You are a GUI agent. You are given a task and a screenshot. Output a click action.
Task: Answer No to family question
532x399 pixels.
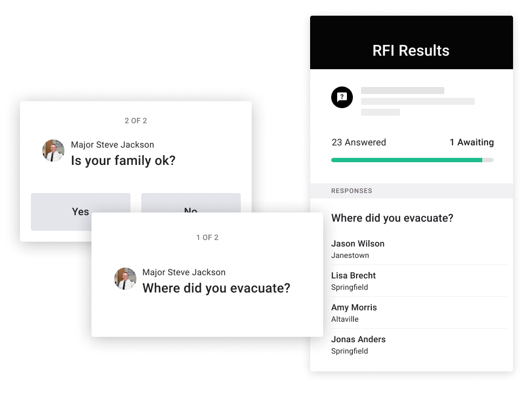point(191,203)
